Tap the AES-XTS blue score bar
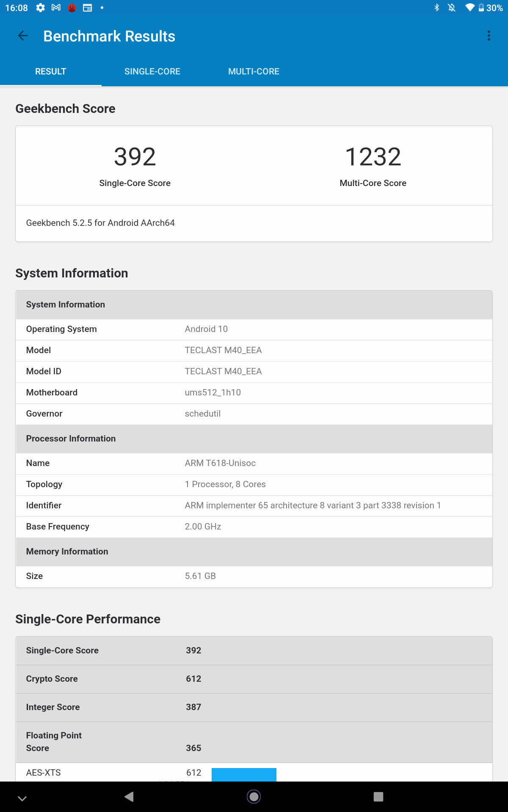The width and height of the screenshot is (508, 812). point(244,774)
